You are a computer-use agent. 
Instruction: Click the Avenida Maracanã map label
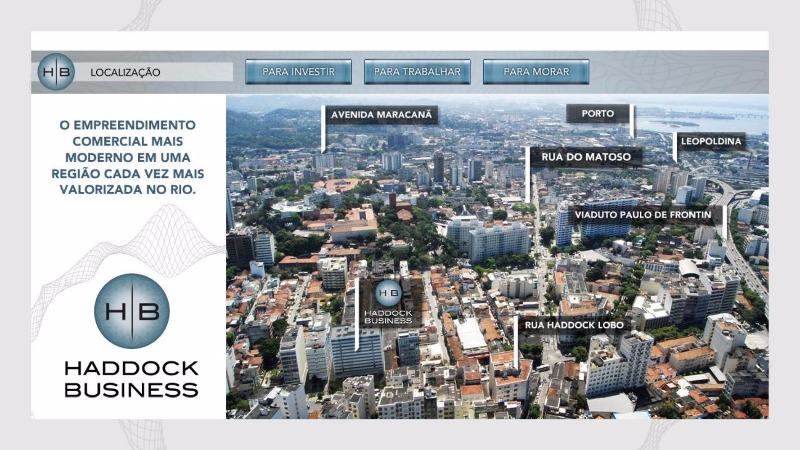(x=382, y=115)
